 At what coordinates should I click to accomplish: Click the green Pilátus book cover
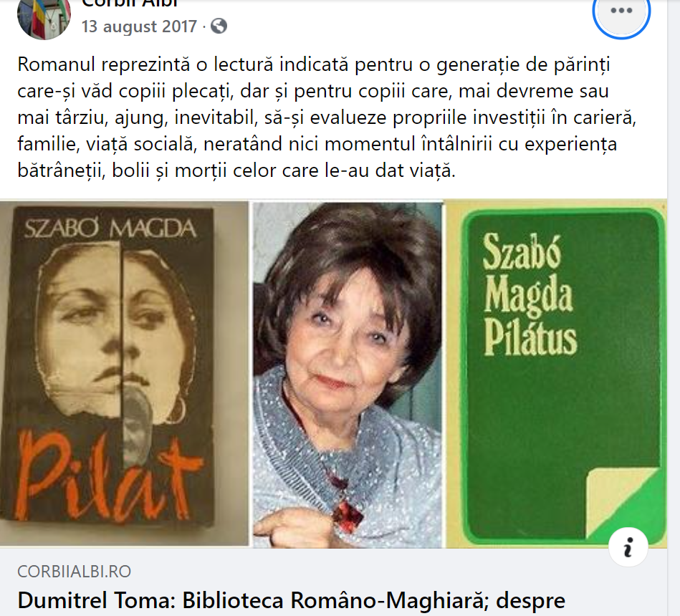(557, 374)
